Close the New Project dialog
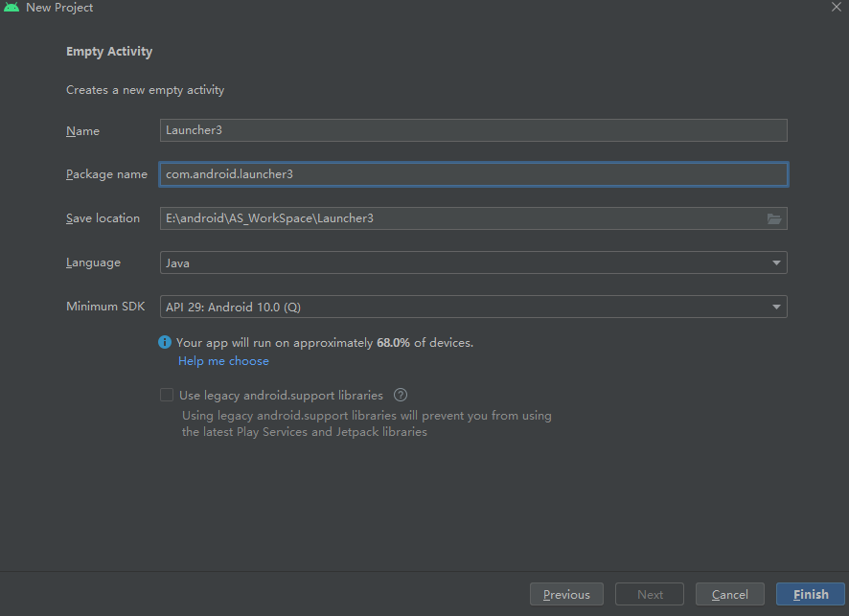Viewport: 849px width, 616px height. point(836,7)
